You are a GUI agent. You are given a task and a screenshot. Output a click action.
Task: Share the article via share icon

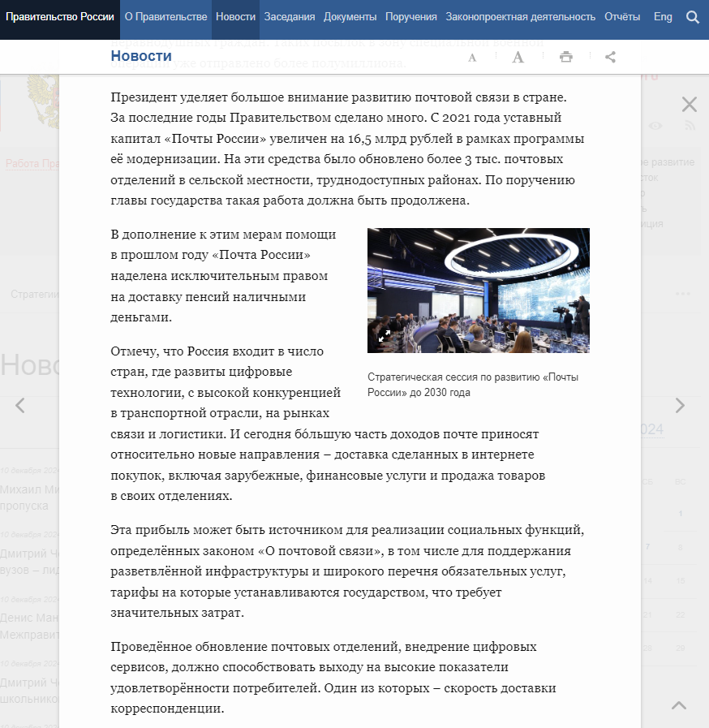tap(610, 57)
